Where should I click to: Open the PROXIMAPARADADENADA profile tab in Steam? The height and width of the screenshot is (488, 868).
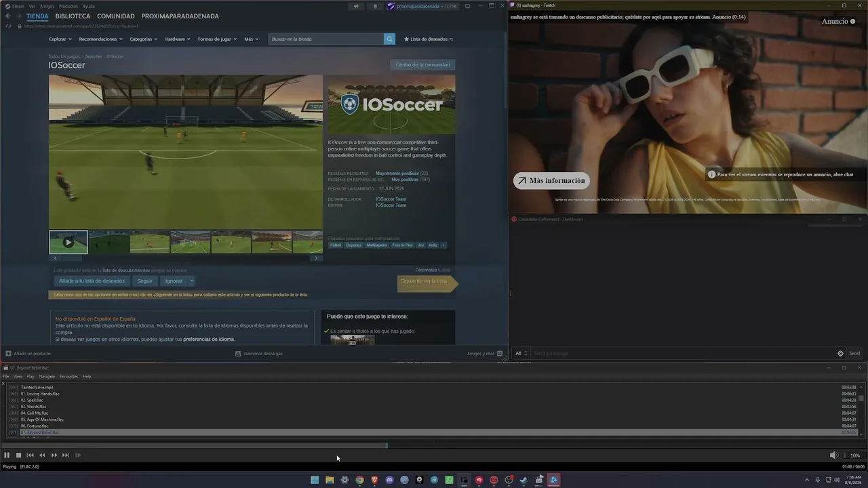180,16
